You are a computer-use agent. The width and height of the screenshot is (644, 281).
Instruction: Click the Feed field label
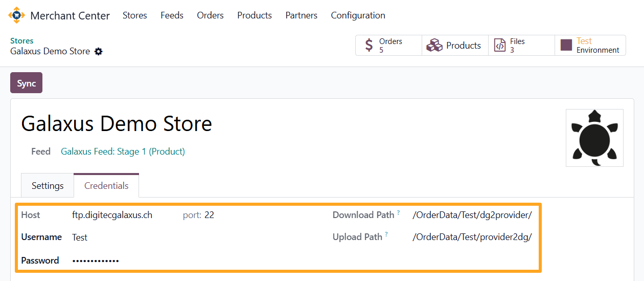click(41, 152)
